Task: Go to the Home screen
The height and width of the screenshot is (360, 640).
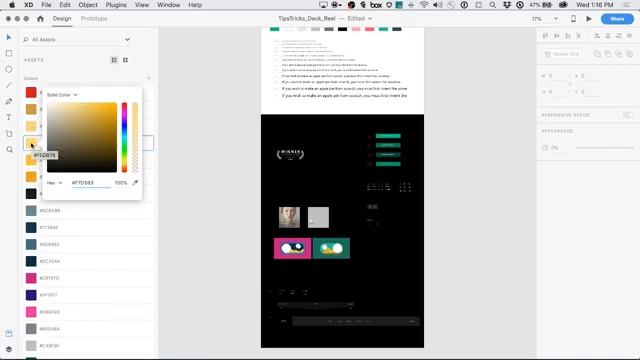Action: [40, 19]
